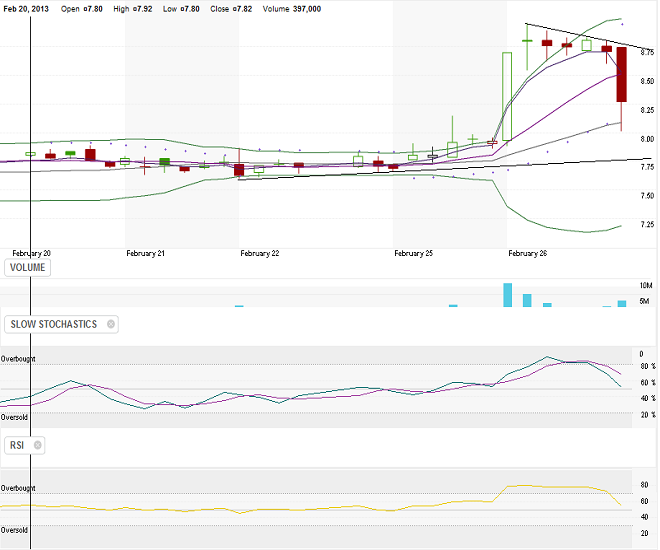Select the SLOW STOCHASTICS panel label

pyautogui.click(x=55, y=324)
